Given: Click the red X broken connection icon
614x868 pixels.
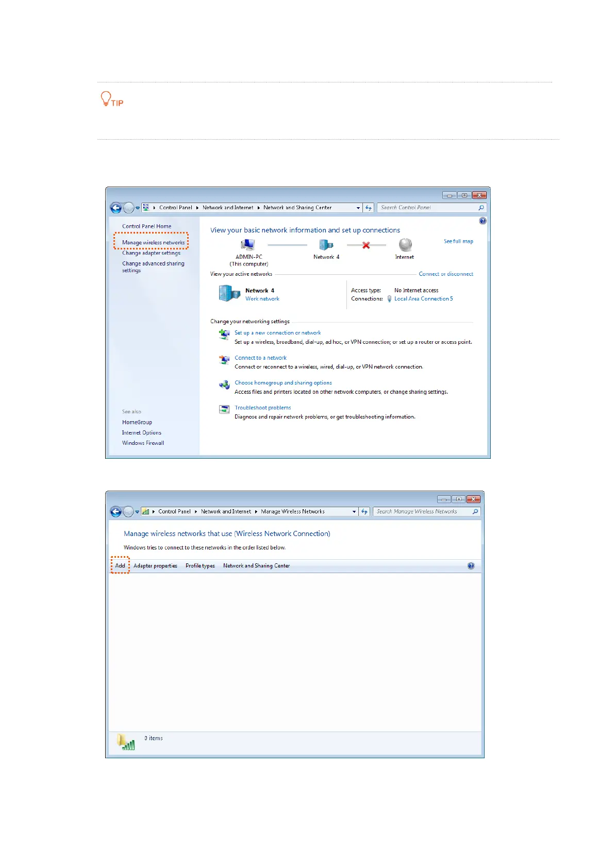Looking at the screenshot, I should 366,245.
